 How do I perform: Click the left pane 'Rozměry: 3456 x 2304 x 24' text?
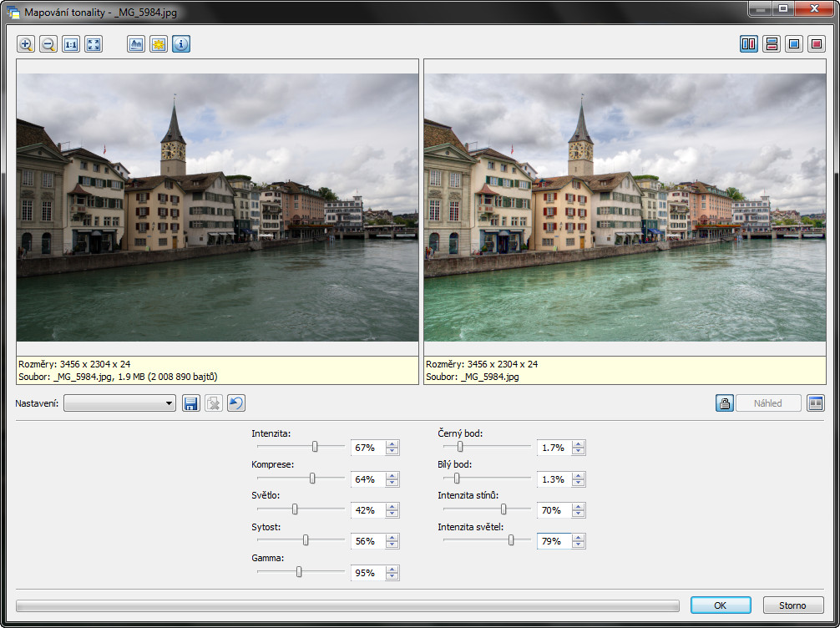point(74,364)
